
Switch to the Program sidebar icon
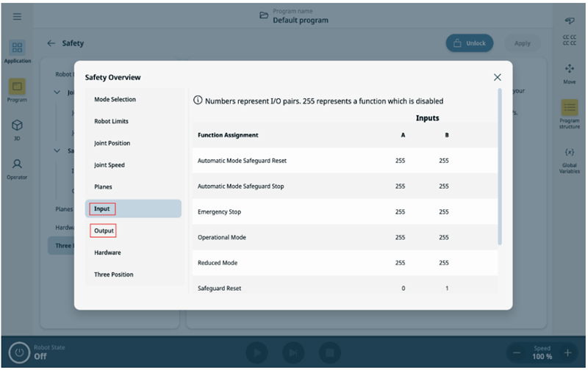click(x=17, y=90)
